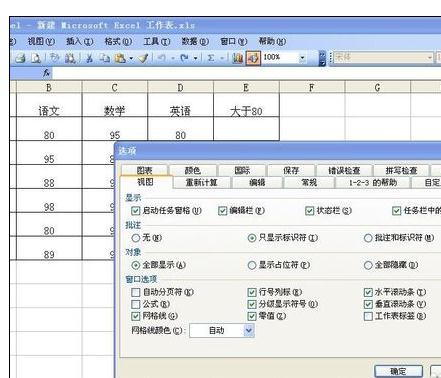Screen dimensions: 441x378
Task: Select Hide all objects radio button
Action: (368, 265)
